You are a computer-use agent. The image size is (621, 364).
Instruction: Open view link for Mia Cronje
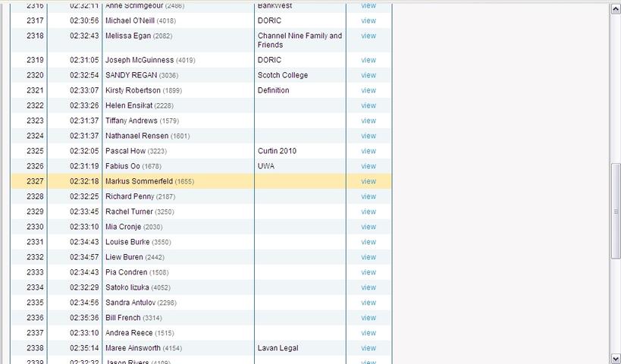[x=369, y=227]
